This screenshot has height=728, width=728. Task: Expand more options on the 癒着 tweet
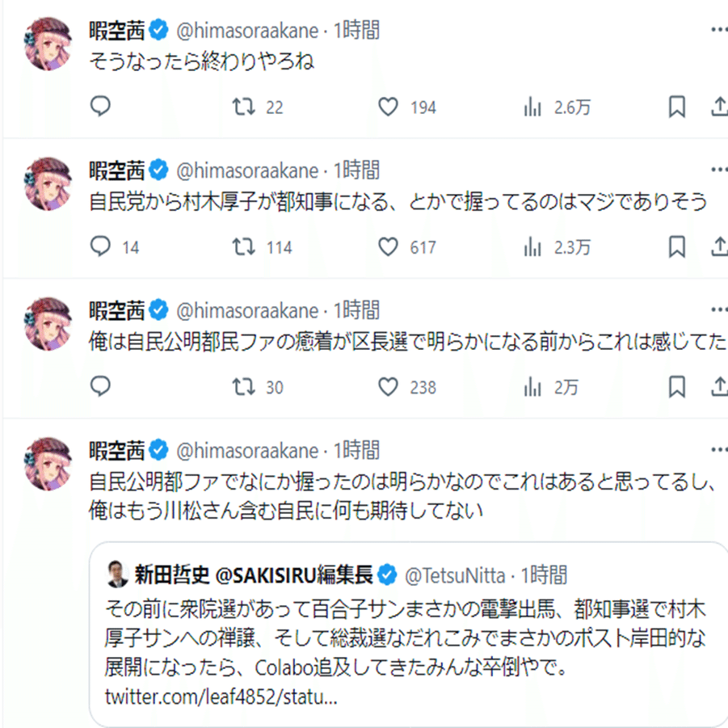(718, 310)
